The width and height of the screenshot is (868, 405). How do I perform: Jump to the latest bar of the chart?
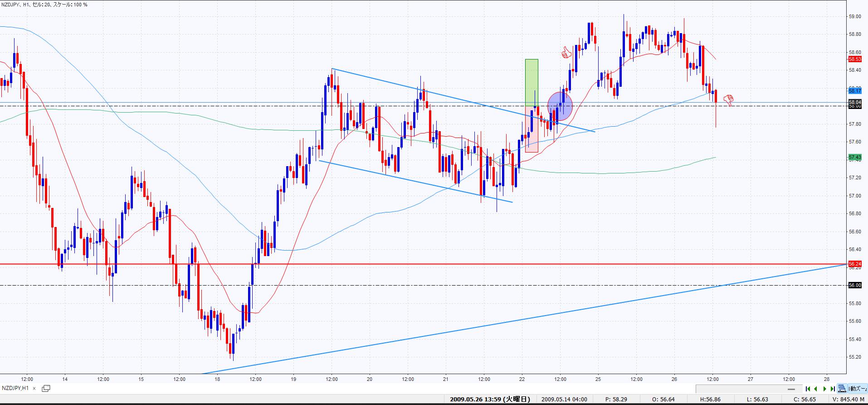coord(833,389)
